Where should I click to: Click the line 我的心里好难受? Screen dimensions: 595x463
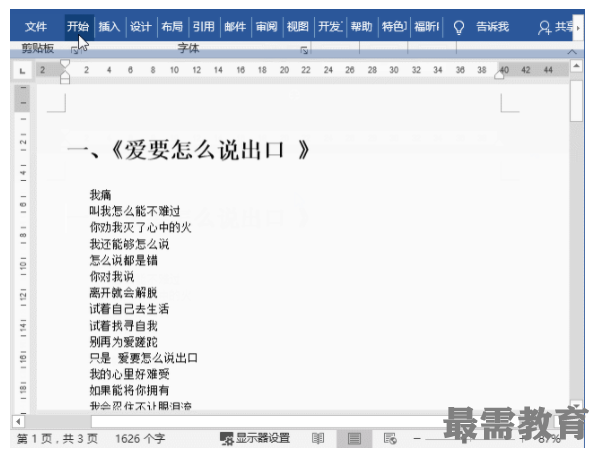(x=129, y=374)
